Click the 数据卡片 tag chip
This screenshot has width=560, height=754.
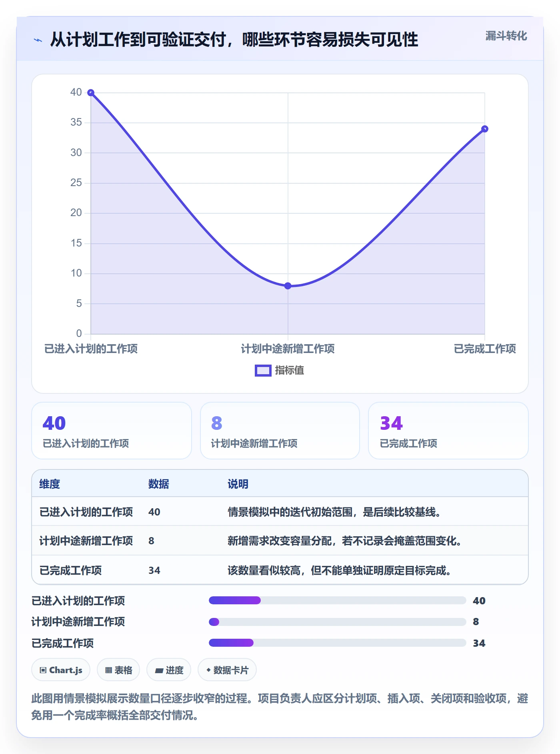[227, 670]
